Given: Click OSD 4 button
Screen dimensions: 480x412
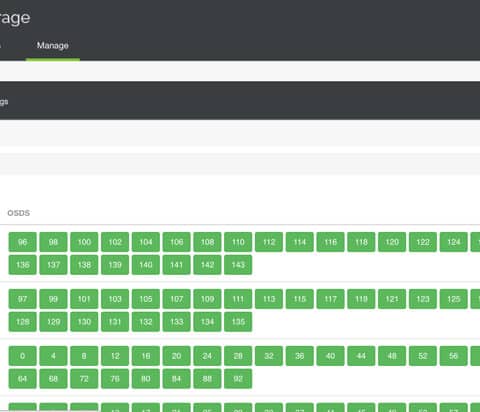Looking at the screenshot, I should point(53,356).
